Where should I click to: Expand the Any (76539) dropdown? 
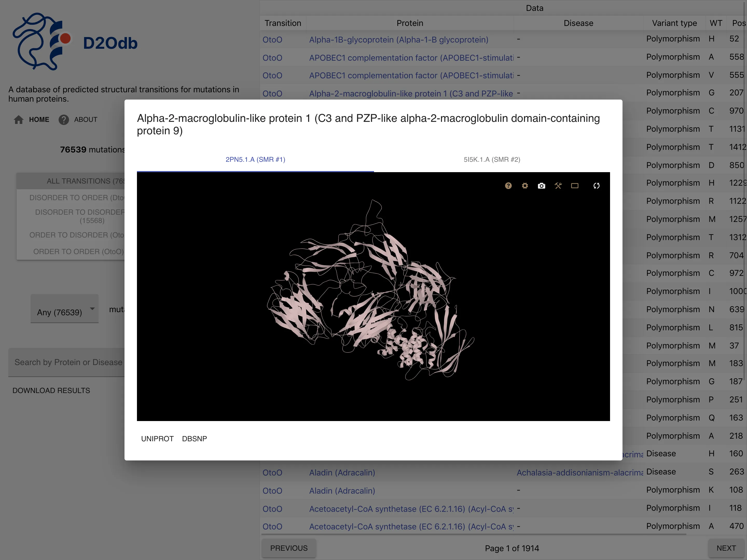[59, 312]
